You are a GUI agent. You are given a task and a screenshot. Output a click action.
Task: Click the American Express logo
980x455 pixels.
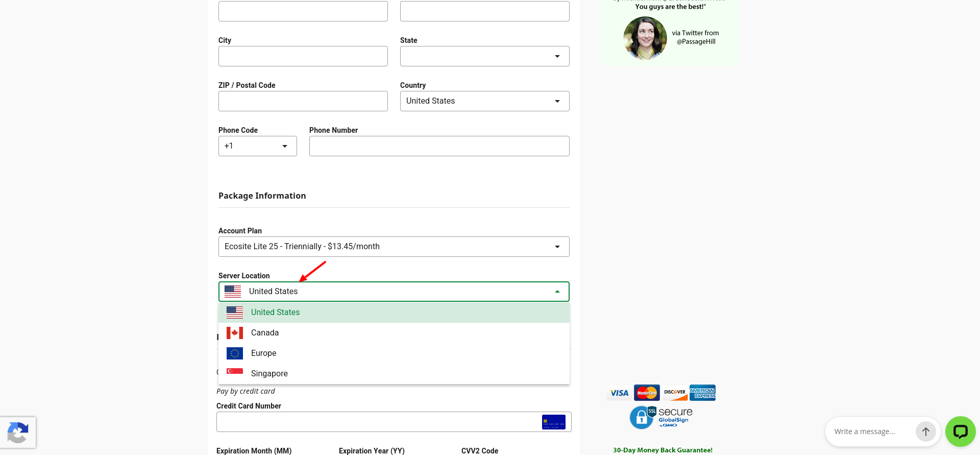click(x=702, y=393)
